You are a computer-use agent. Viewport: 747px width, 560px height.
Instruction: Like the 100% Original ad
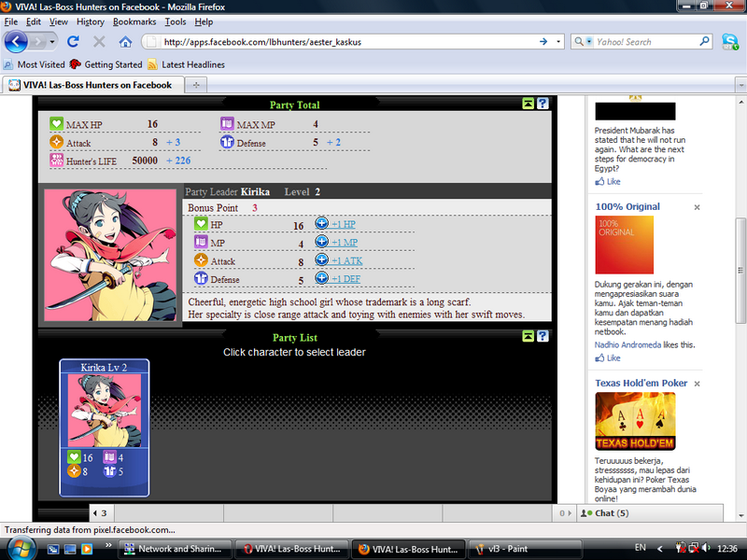tap(608, 358)
